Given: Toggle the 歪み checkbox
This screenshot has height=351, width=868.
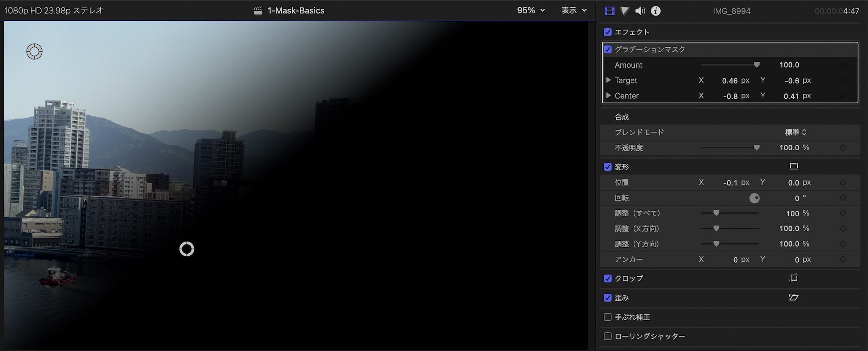Looking at the screenshot, I should point(608,298).
